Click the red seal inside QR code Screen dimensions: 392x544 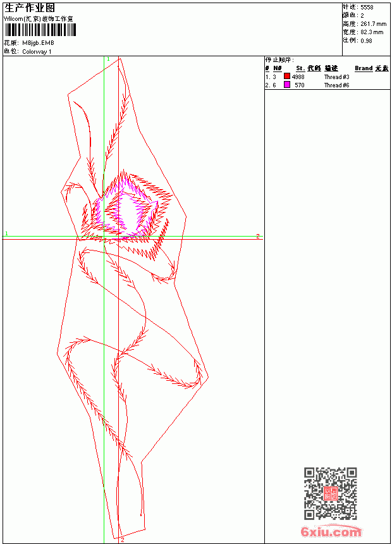pyautogui.click(x=331, y=493)
